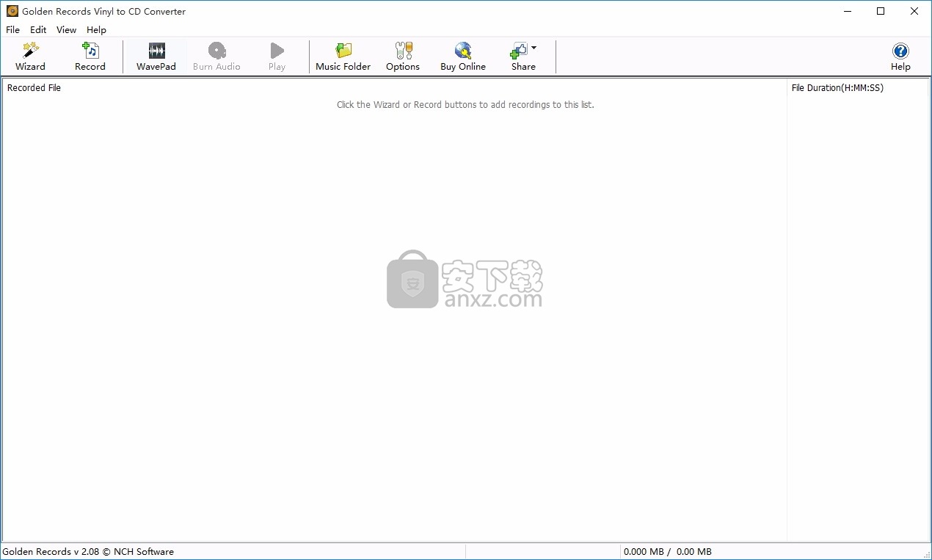Close the Golden Records window
Viewport: 932px width, 560px height.
pos(914,11)
